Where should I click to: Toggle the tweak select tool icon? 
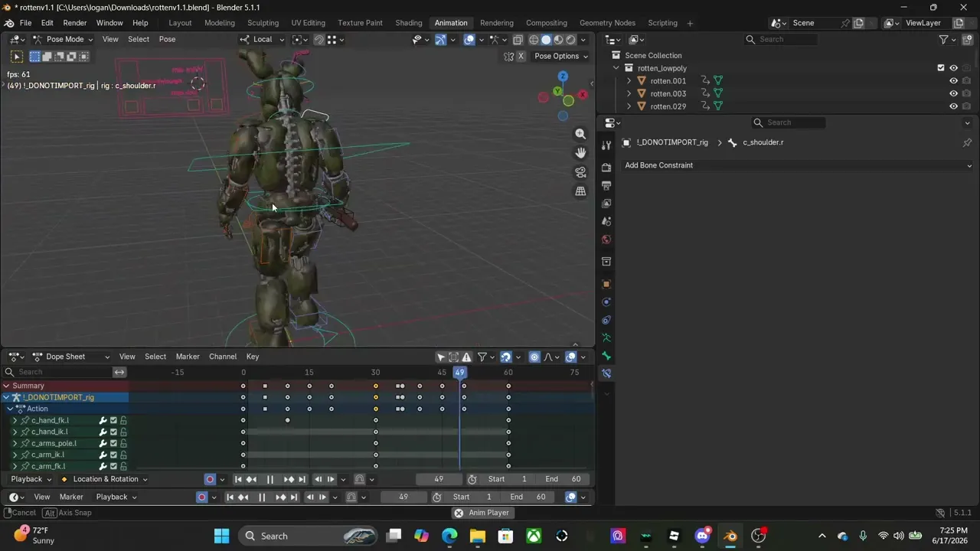17,57
